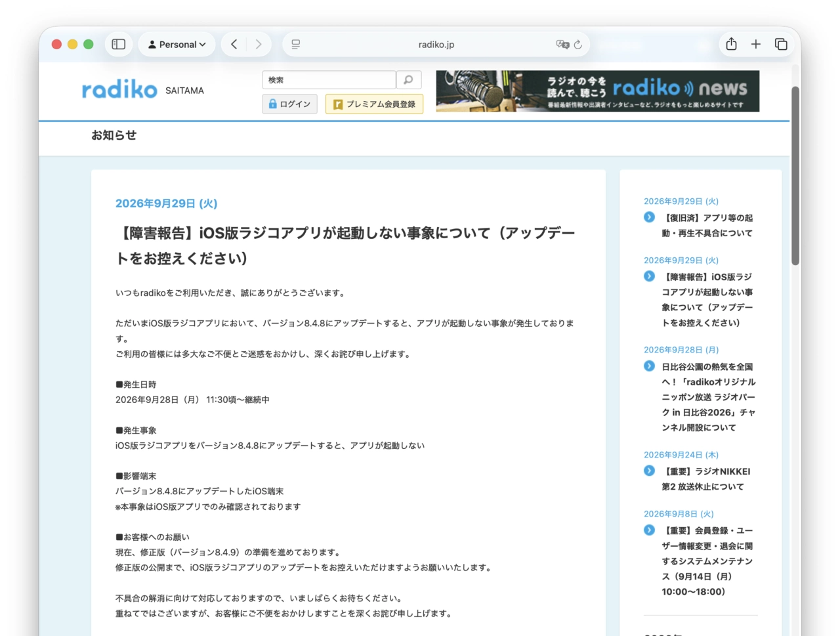840x636 pixels.
Task: Open a new tab
Action: coord(756,44)
